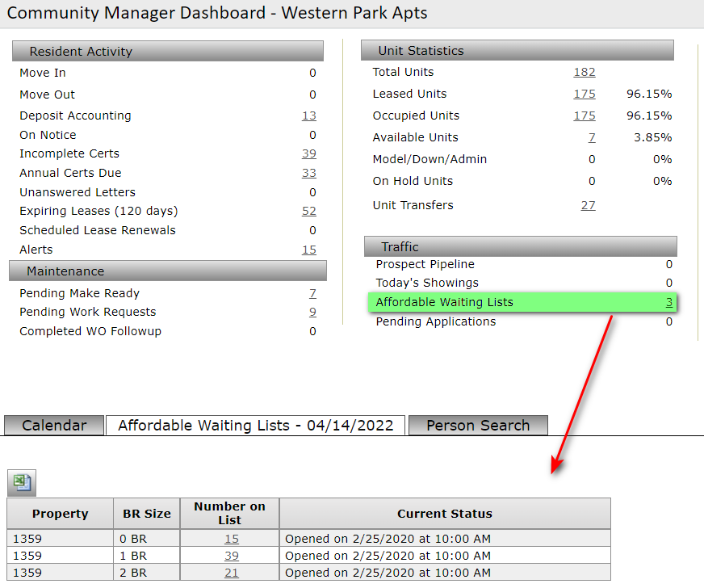Image resolution: width=704 pixels, height=588 pixels.
Task: Open the Person Search tab
Action: pos(478,426)
